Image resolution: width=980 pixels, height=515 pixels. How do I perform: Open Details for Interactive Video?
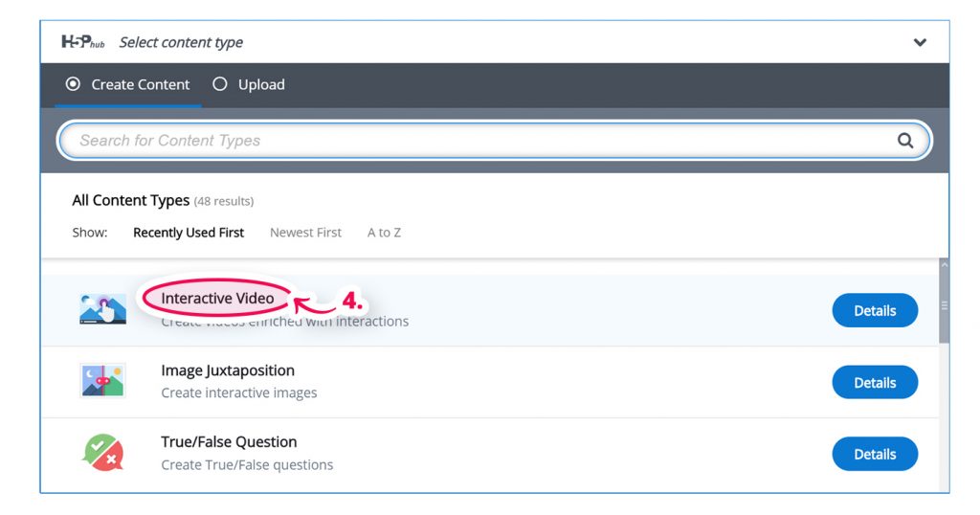(x=875, y=310)
